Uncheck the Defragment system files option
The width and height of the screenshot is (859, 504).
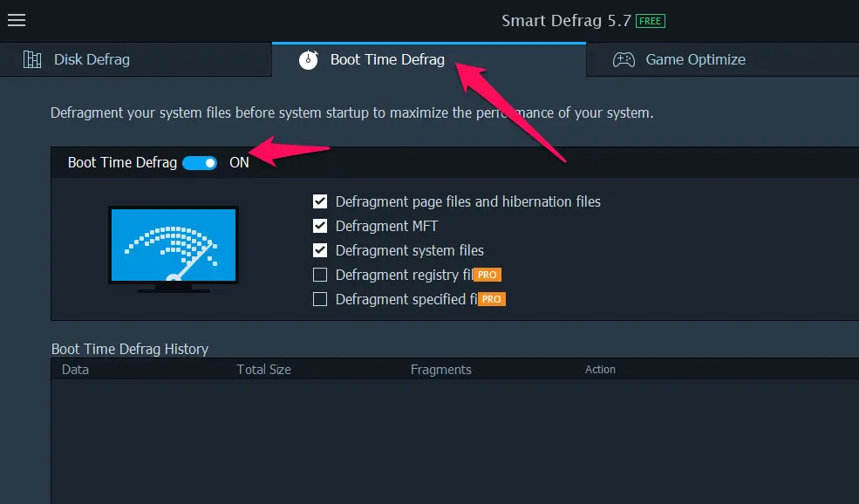320,250
